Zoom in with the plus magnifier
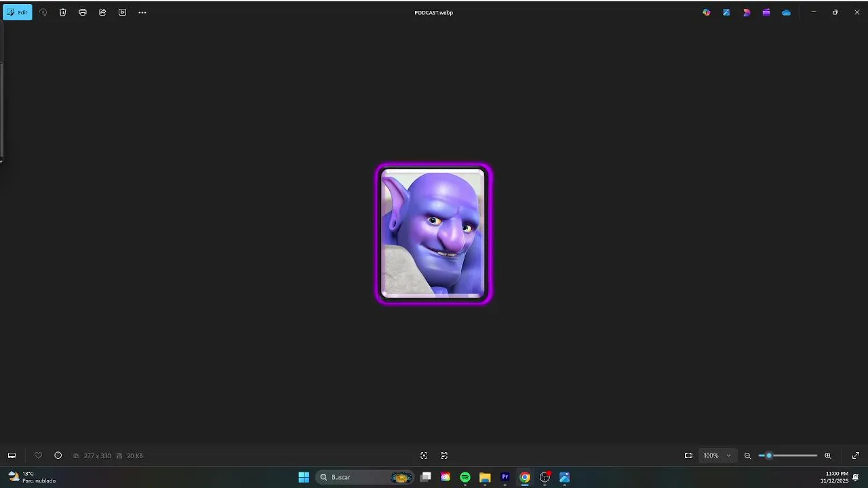The height and width of the screenshot is (488, 868). [828, 455]
